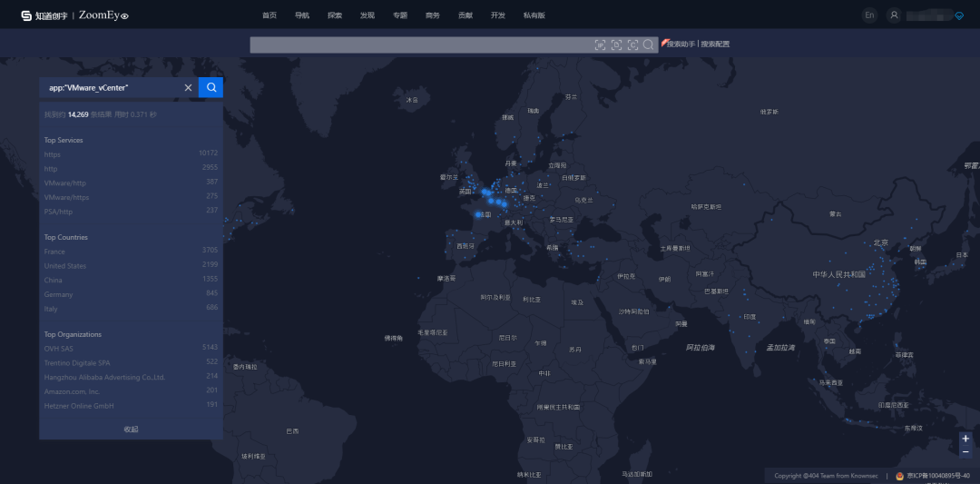The image size is (980, 484).
Task: Click the magnifier icon in the top search bar
Action: [648, 44]
